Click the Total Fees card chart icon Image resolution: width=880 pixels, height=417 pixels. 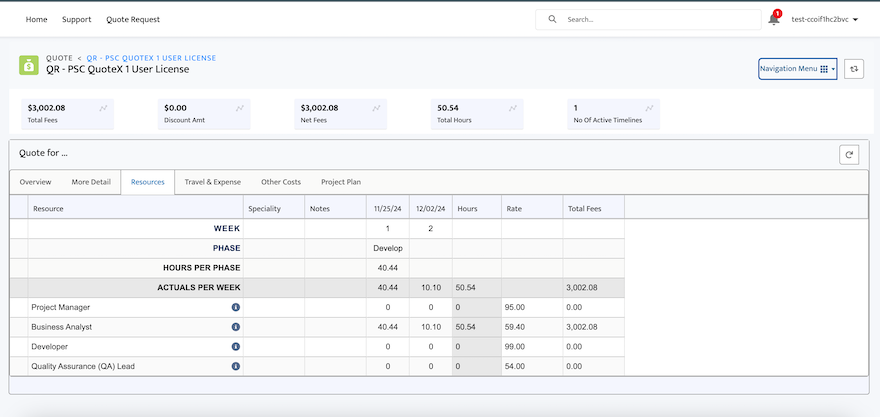(x=103, y=108)
